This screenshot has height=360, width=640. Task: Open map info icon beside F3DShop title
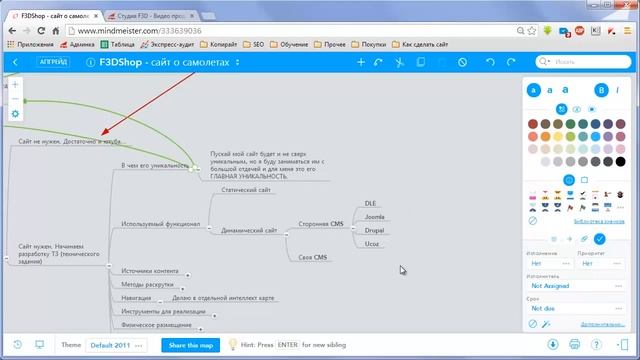click(91, 62)
